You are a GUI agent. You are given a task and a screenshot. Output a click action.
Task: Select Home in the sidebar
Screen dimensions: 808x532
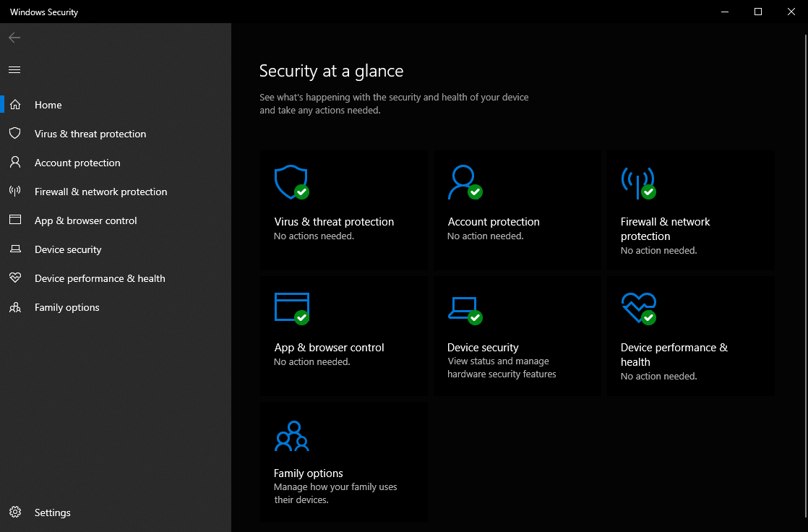[x=48, y=105]
